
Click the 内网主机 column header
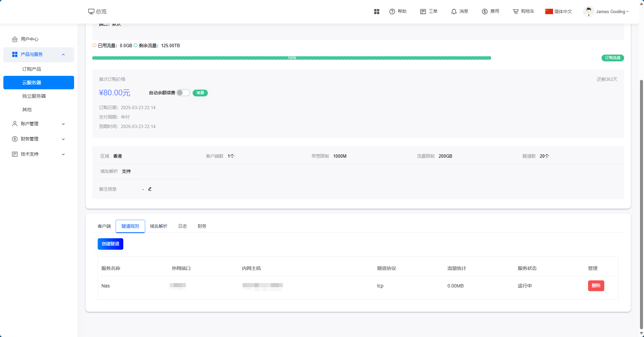(251, 268)
